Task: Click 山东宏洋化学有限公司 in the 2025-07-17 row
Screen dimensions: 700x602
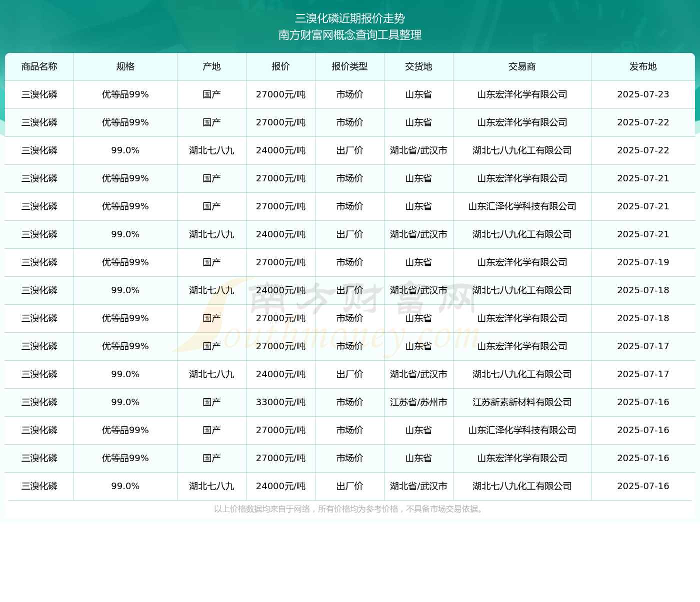Action: pos(522,346)
